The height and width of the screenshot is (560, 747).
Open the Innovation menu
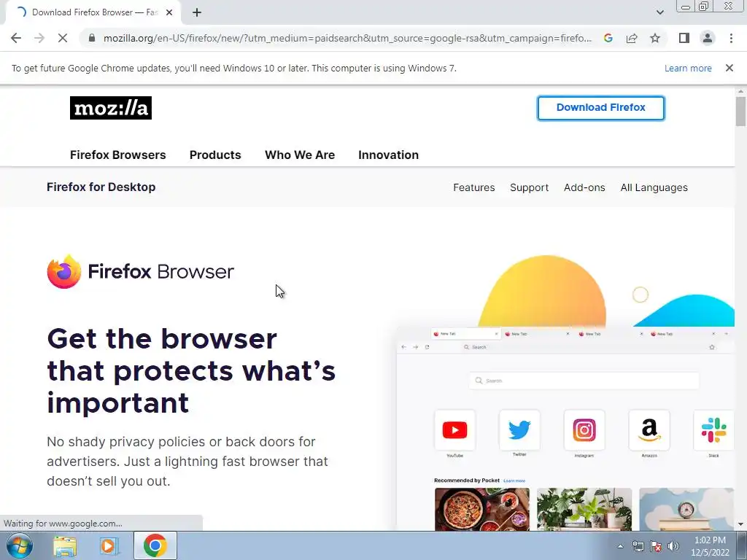pos(388,155)
